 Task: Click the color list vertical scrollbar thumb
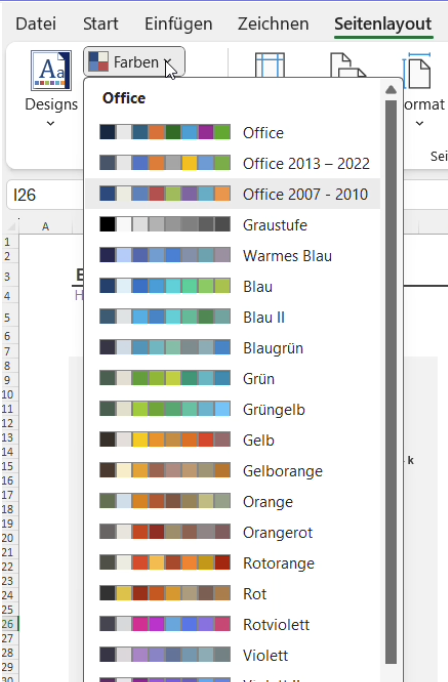(391, 383)
